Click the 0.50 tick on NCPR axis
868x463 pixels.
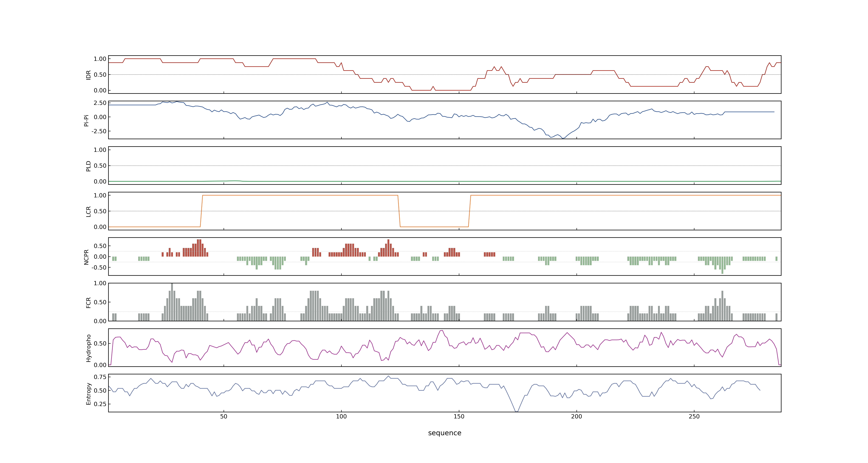click(100, 246)
